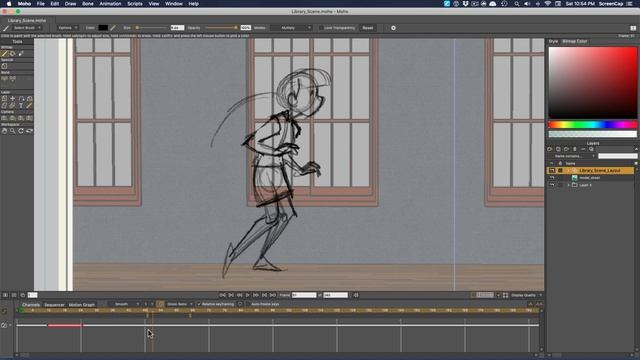This screenshot has width=640, height=360.
Task: Click the Opacity slider
Action: coord(222,28)
